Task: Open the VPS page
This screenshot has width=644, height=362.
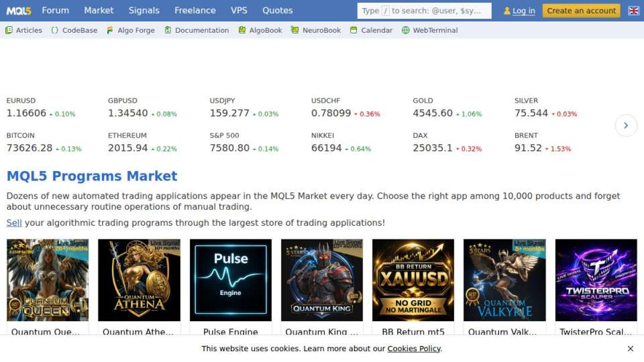Action: (x=239, y=11)
